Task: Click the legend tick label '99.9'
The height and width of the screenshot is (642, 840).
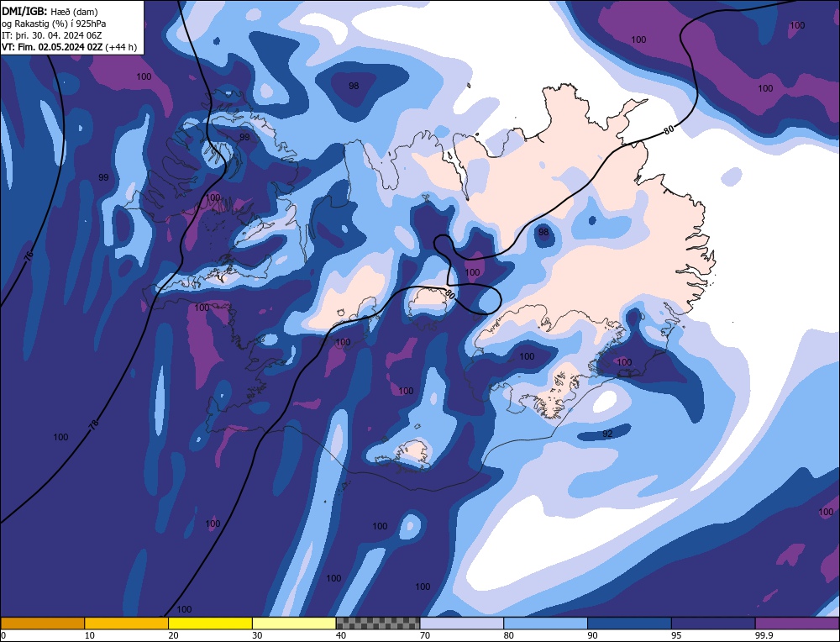Action: click(x=762, y=635)
